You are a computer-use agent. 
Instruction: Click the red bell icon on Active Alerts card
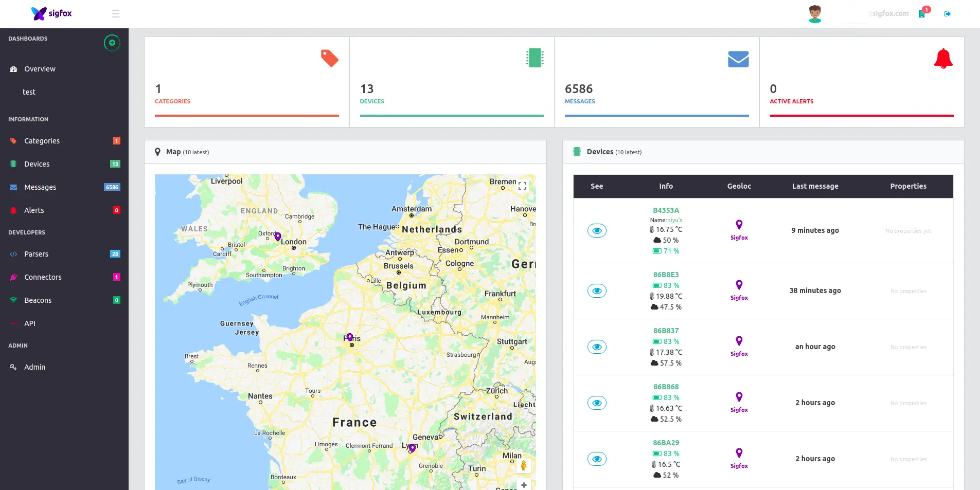click(943, 58)
